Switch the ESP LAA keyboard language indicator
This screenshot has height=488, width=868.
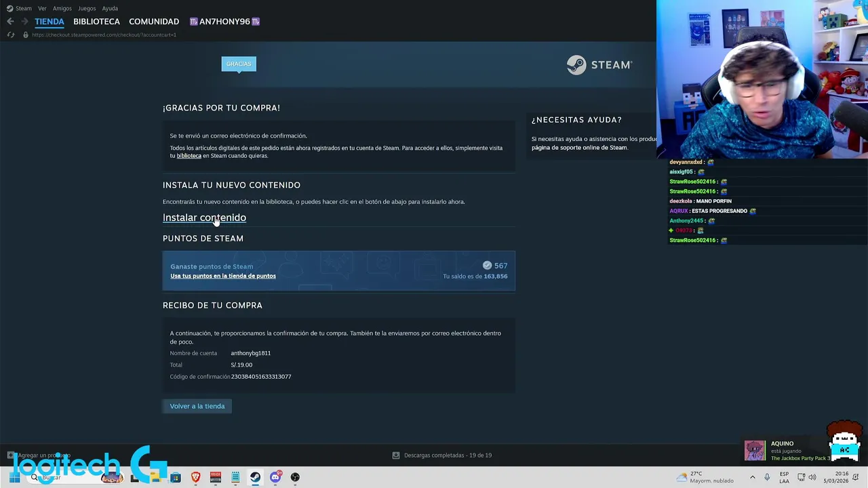point(784,477)
